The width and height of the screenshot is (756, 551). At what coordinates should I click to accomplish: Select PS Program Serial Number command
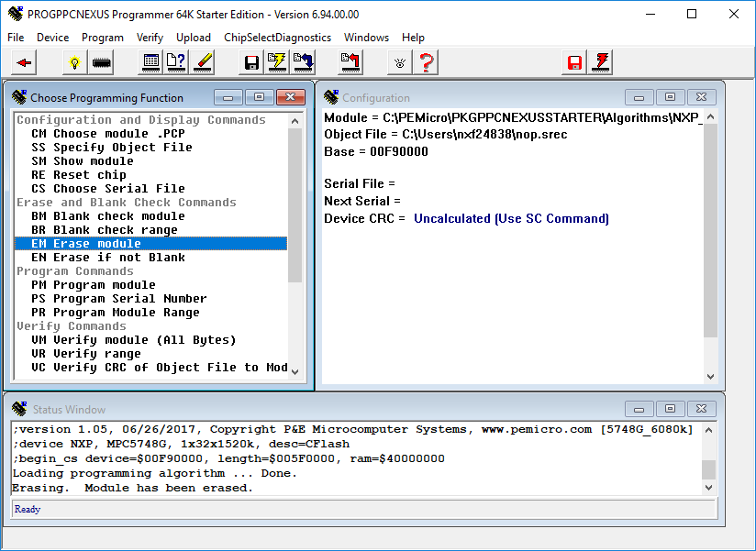tap(150, 299)
